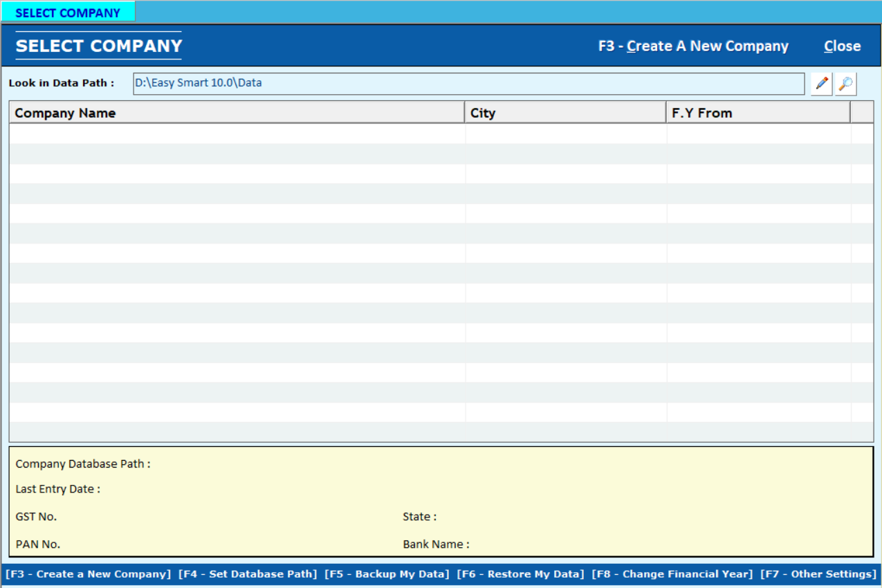This screenshot has width=882, height=588.
Task: Choose F6 - Restore My Data
Action: click(520, 574)
